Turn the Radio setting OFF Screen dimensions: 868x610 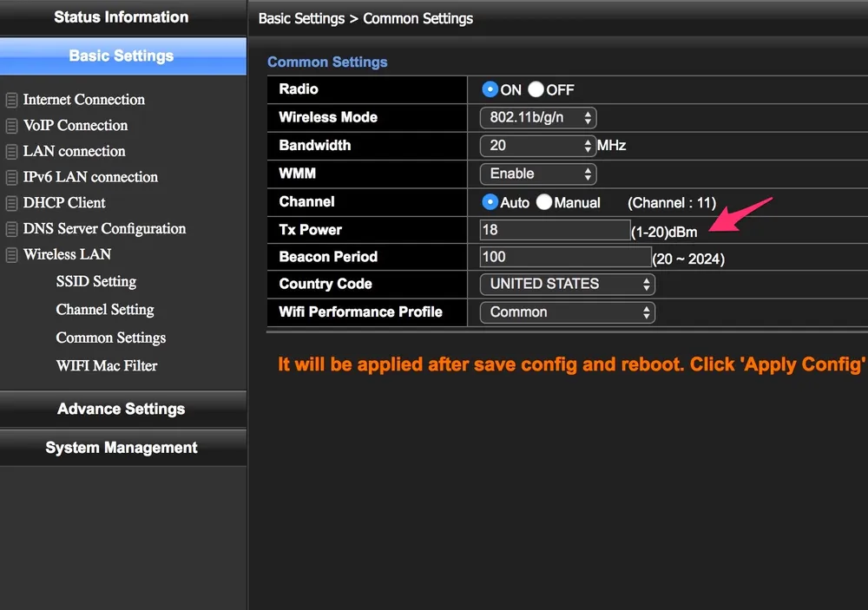[536, 89]
